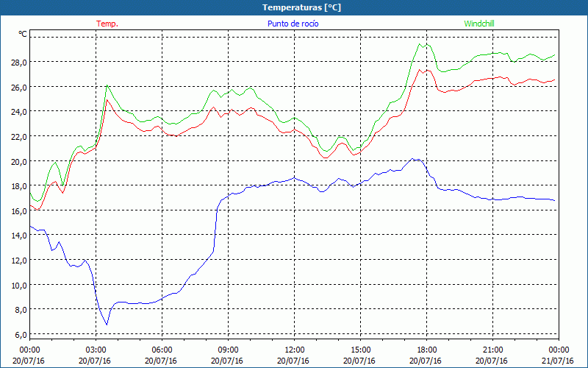The width and height of the screenshot is (588, 368).
Task: Click the 03:00 time axis label
Action: [x=96, y=350]
